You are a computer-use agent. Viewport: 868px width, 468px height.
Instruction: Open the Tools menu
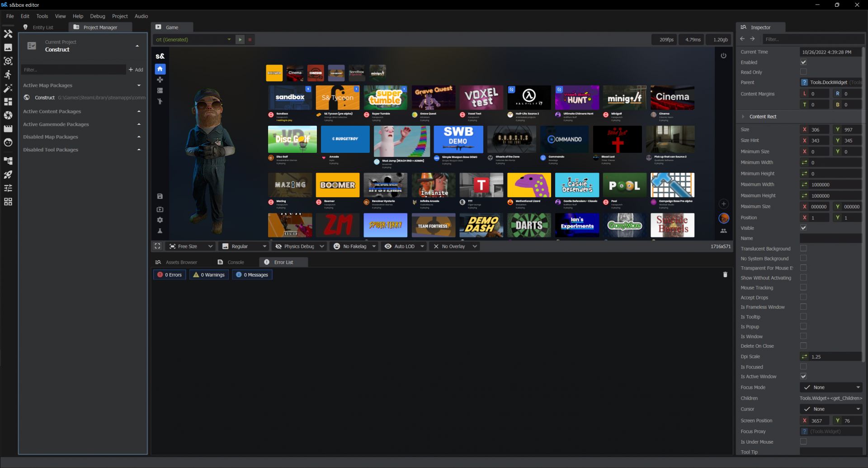pos(42,16)
